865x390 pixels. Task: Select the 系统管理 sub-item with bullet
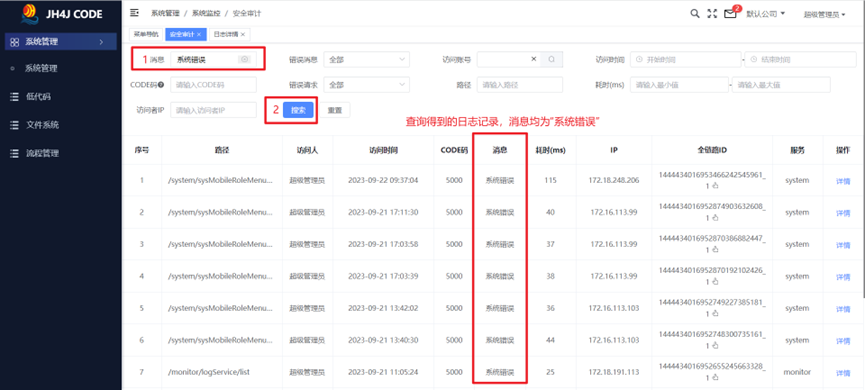(41, 69)
